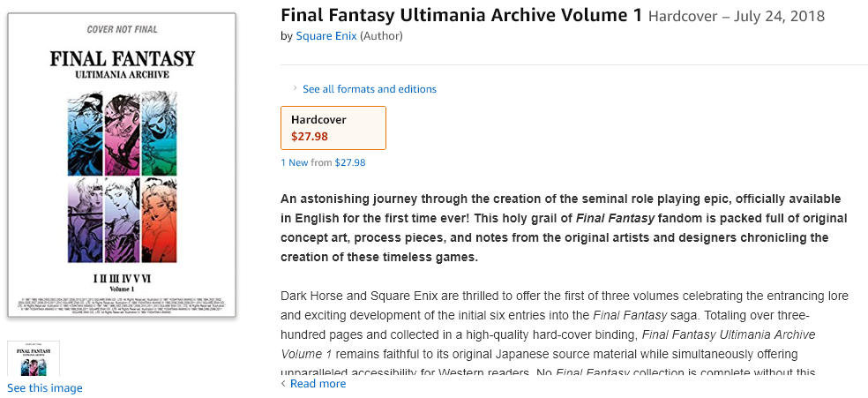The image size is (868, 398).
Task: Click the Hardcover – July 24, 2018 text
Action: click(737, 16)
